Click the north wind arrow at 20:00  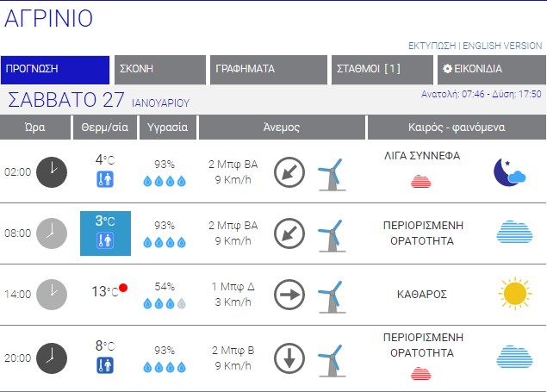289,357
